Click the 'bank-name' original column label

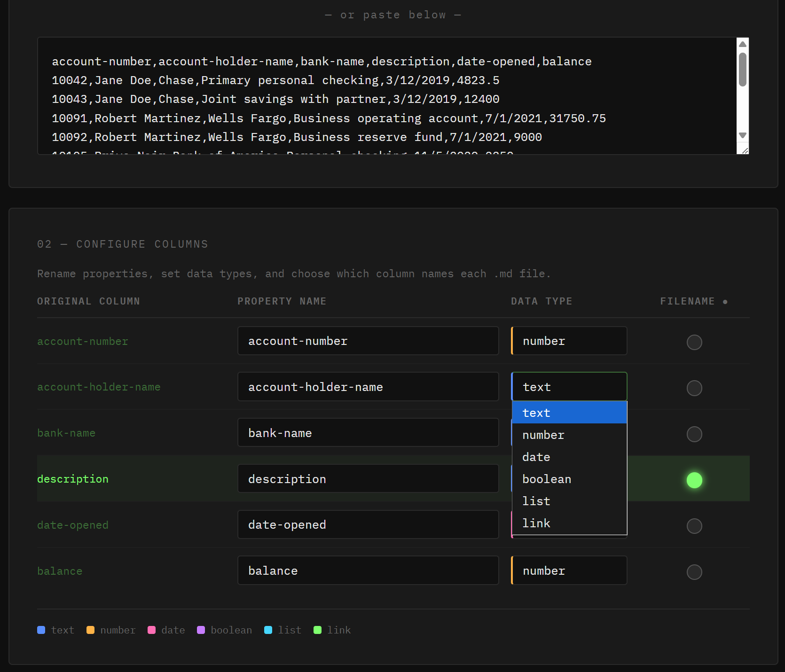pos(66,433)
